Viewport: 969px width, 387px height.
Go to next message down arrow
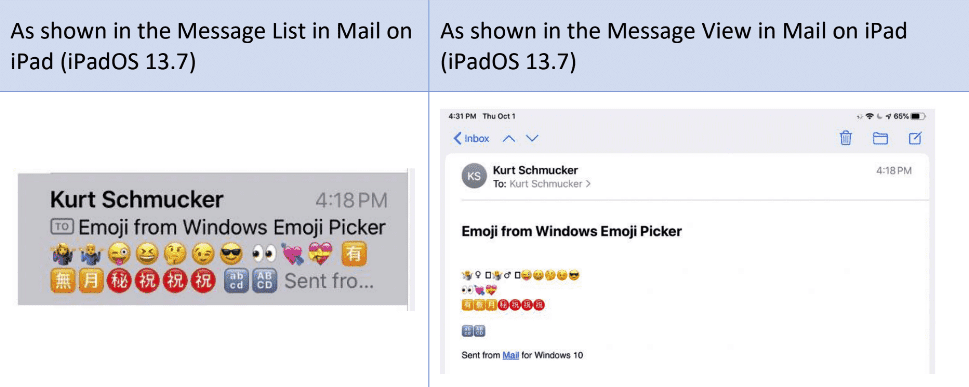[x=532, y=138]
